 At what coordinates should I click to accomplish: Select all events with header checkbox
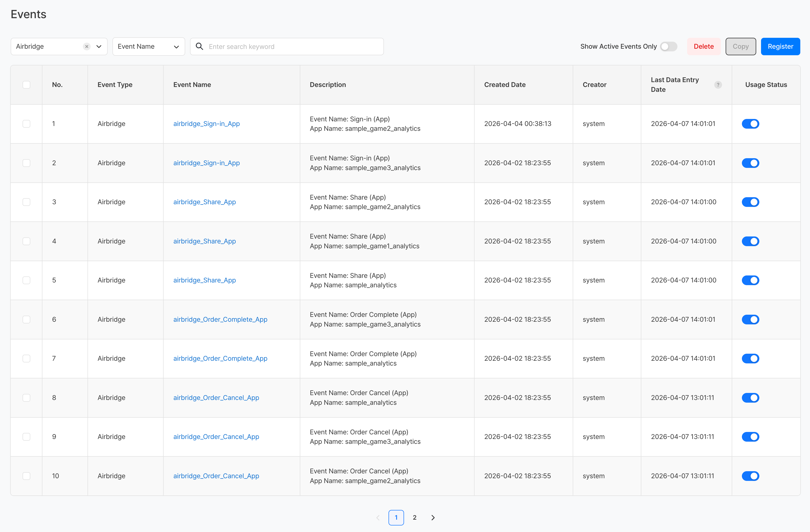pos(26,85)
